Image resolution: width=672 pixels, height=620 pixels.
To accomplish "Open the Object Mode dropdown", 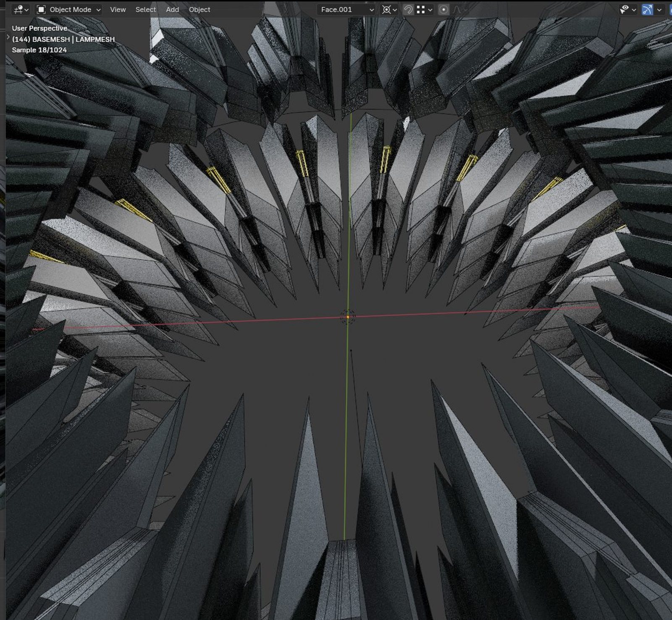I will pos(68,9).
